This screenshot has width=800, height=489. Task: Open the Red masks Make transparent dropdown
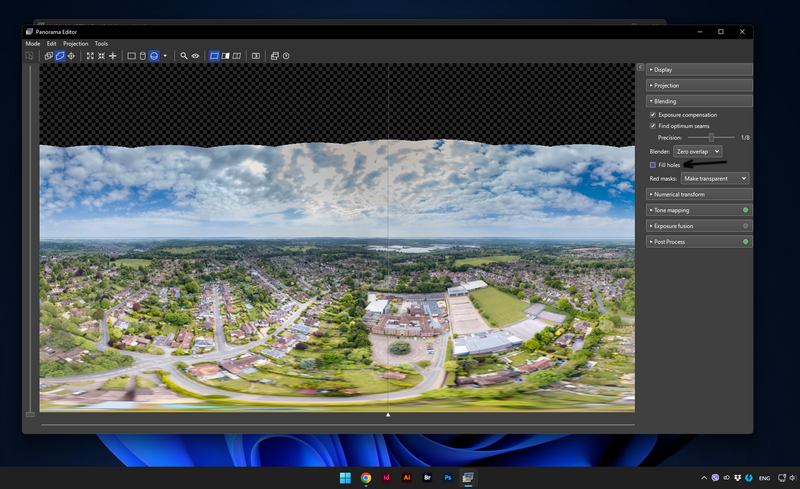(714, 178)
